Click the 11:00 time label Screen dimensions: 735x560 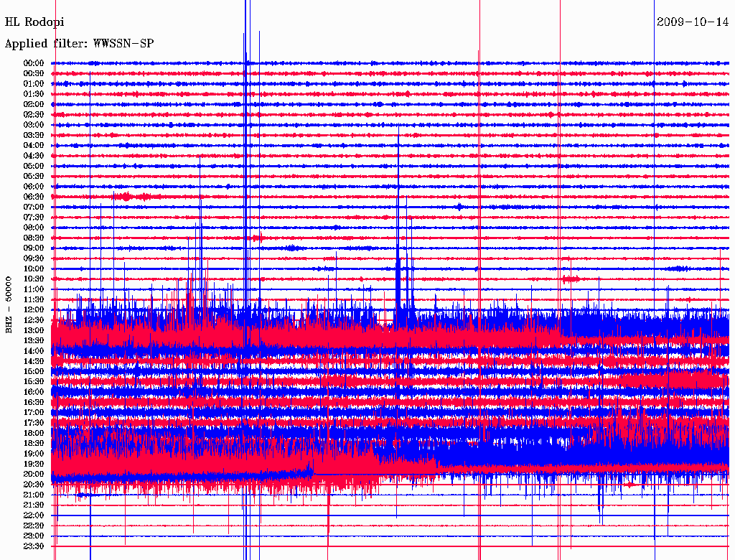(x=34, y=289)
